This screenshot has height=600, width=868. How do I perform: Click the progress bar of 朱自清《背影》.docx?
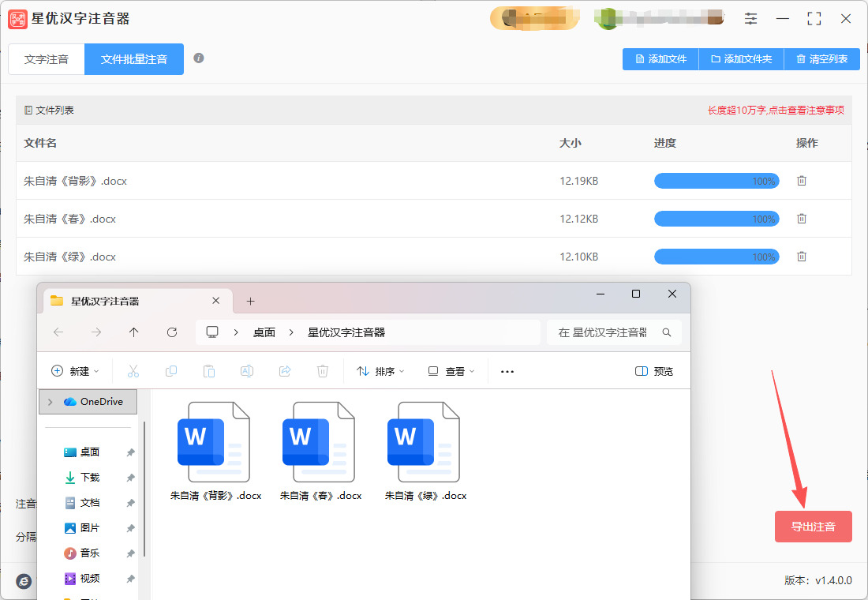[x=716, y=181]
